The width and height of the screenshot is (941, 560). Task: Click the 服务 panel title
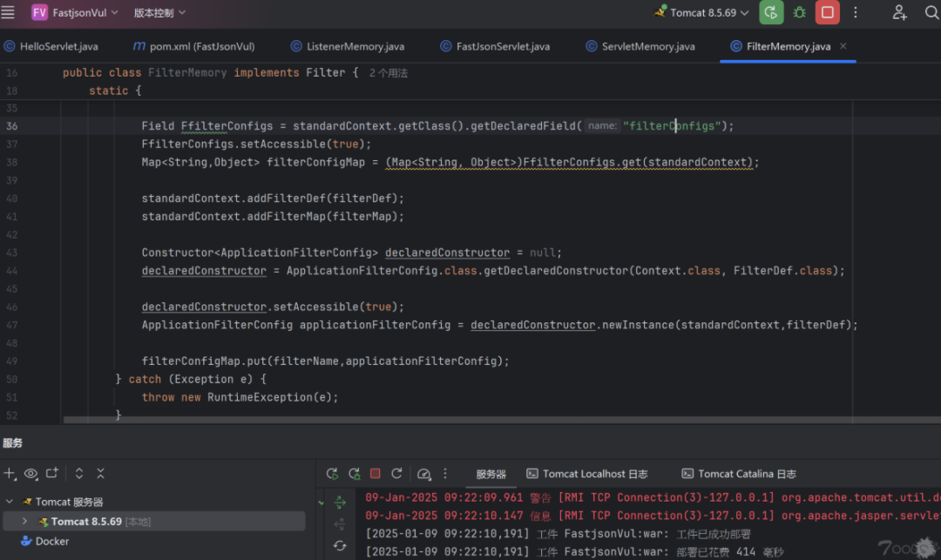[x=12, y=443]
